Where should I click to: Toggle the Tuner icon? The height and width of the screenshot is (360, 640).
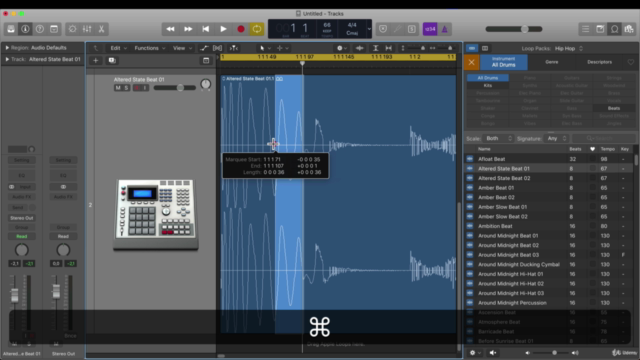[x=397, y=29]
